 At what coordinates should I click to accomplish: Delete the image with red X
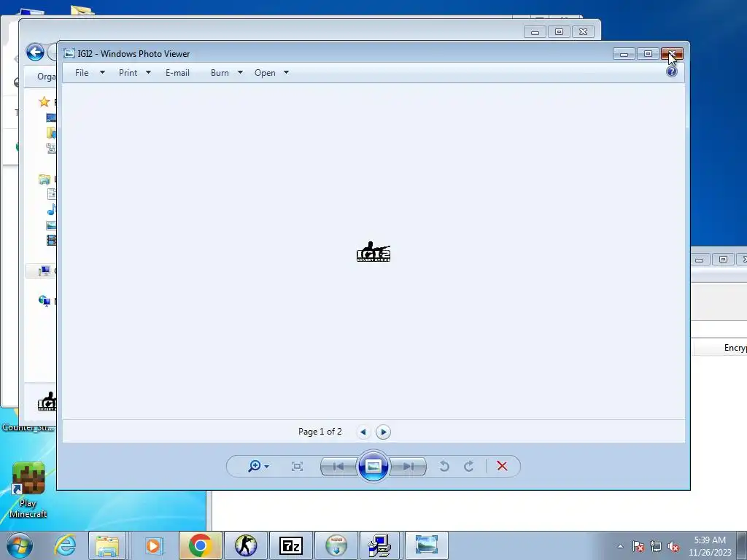(502, 466)
